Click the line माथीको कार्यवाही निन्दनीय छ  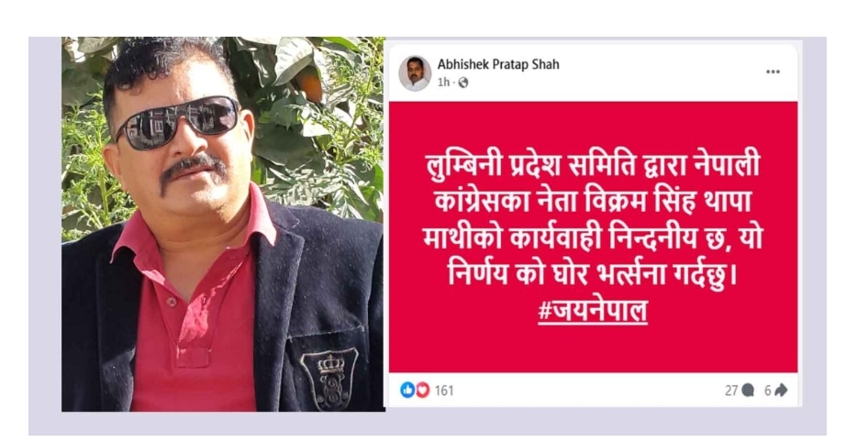[593, 238]
